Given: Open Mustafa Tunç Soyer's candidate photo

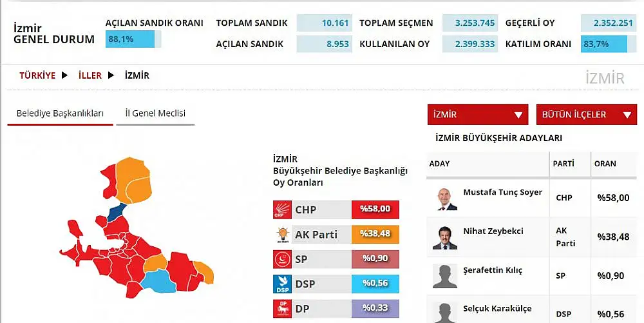Looking at the screenshot, I should click(445, 199).
